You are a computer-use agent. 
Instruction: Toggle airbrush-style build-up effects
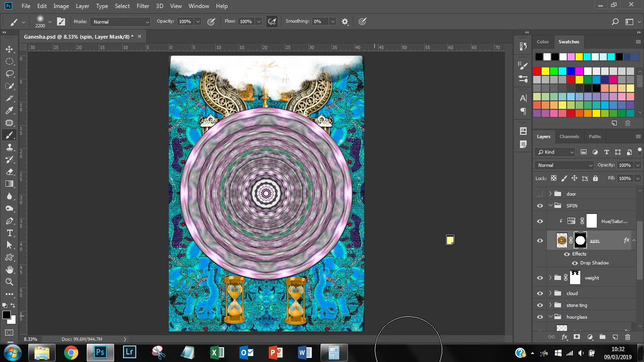click(272, 22)
